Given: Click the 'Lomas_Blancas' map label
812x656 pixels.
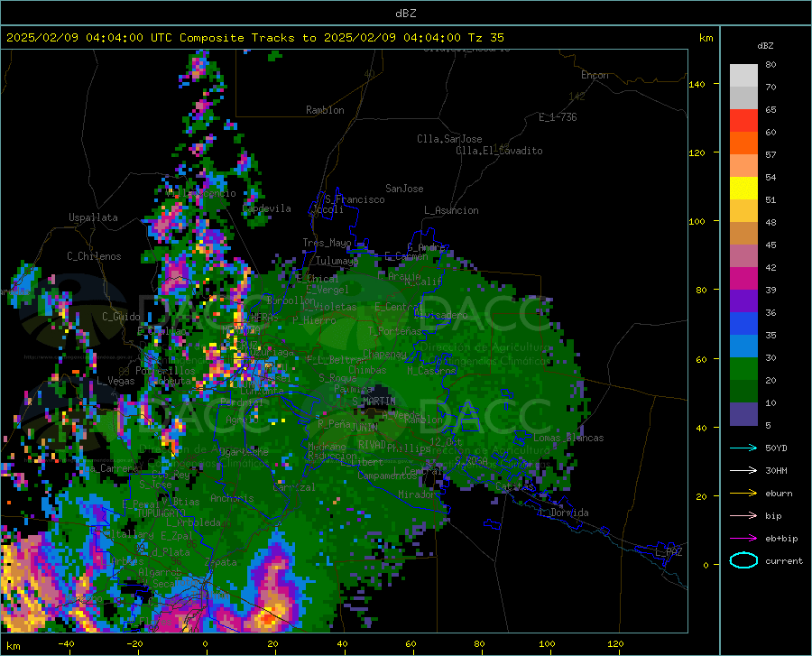Looking at the screenshot, I should (x=568, y=438).
